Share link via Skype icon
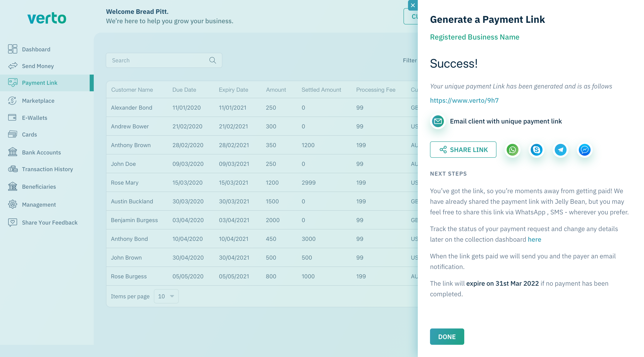This screenshot has width=644, height=357. click(x=536, y=150)
